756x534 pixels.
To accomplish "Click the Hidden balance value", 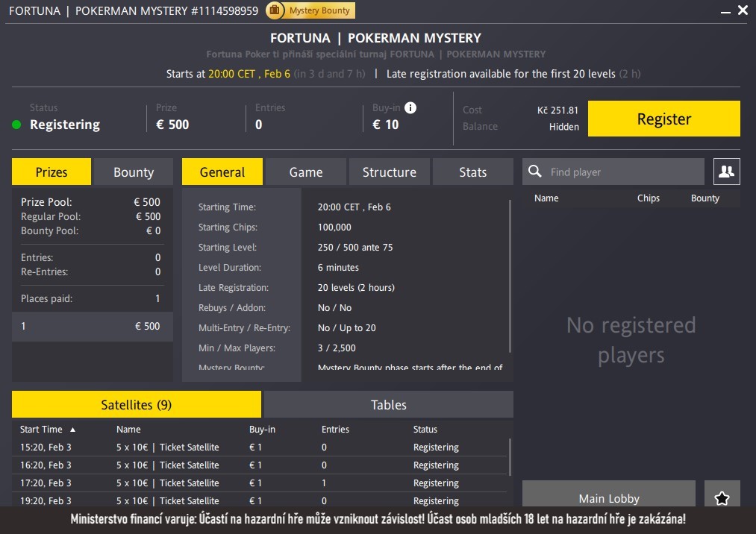I will 563,127.
